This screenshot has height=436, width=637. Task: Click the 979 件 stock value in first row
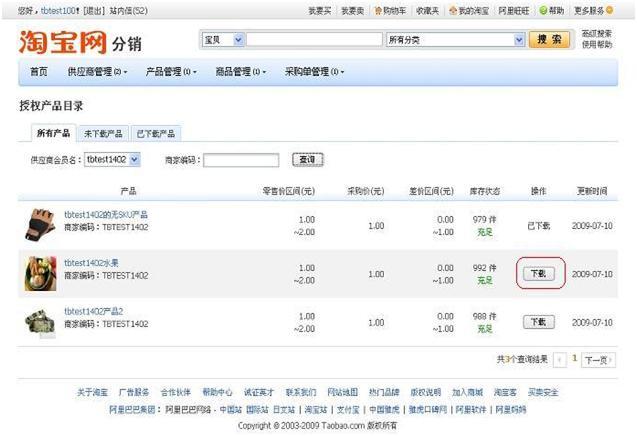(x=484, y=219)
